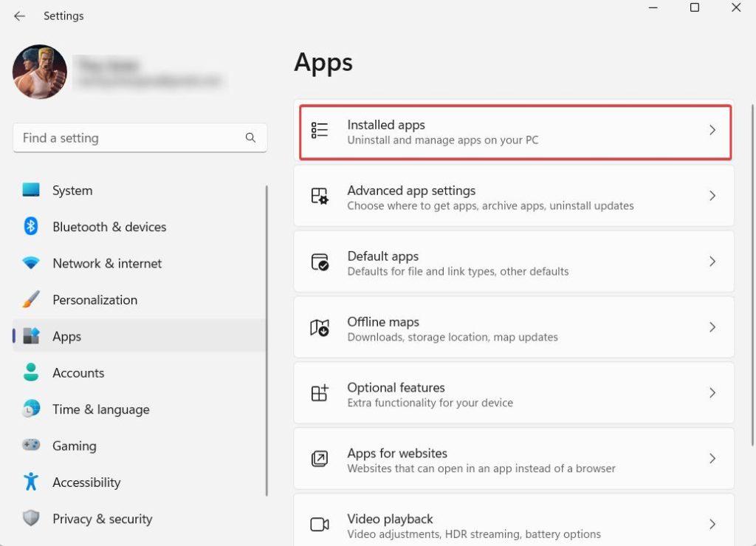Click the search magnifier icon
This screenshot has height=546, width=756.
coord(250,137)
